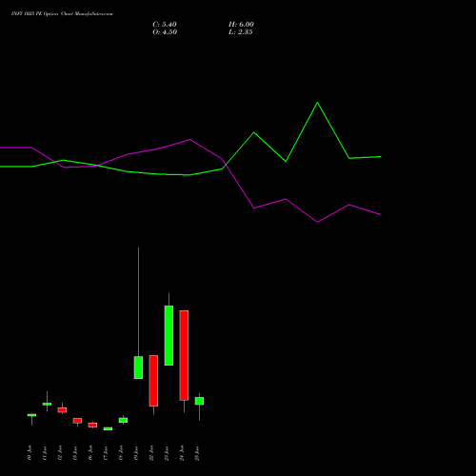Select the tall green candlestick for 23 Jun
Screen dimensions: 476x476
click(169, 335)
